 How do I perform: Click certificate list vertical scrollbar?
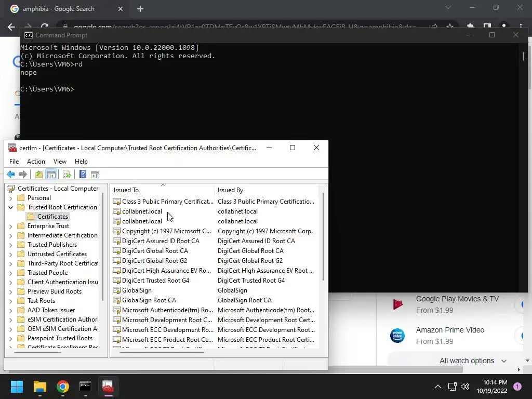(x=323, y=237)
